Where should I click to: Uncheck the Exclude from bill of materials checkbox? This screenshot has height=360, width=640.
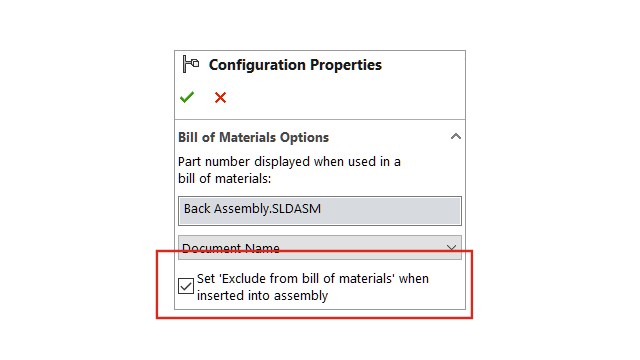point(186,286)
